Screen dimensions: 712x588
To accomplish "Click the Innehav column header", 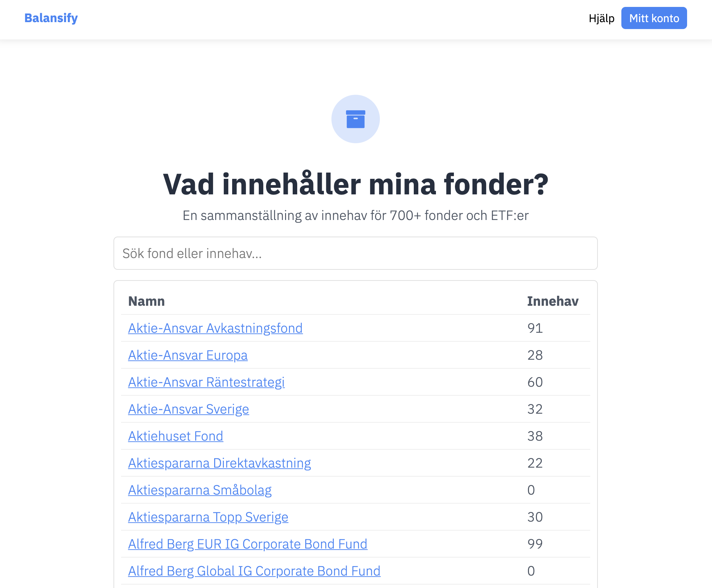I will tap(553, 301).
